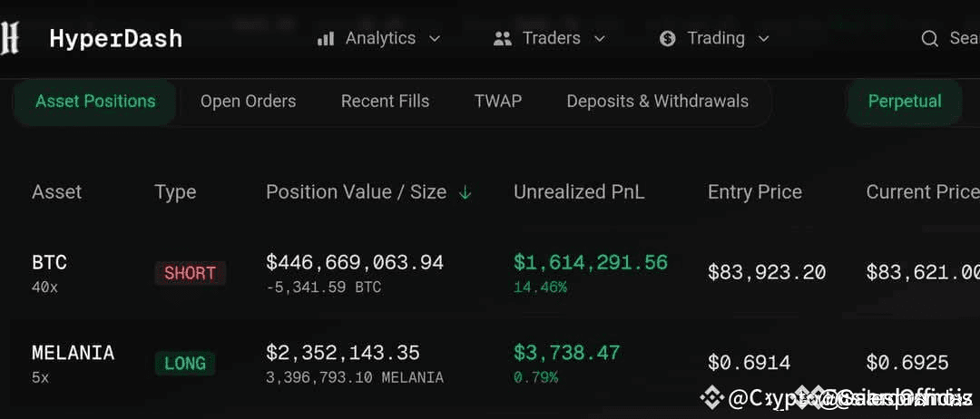Expand the Traders dropdown chevron
This screenshot has height=419, width=980.
tap(599, 38)
